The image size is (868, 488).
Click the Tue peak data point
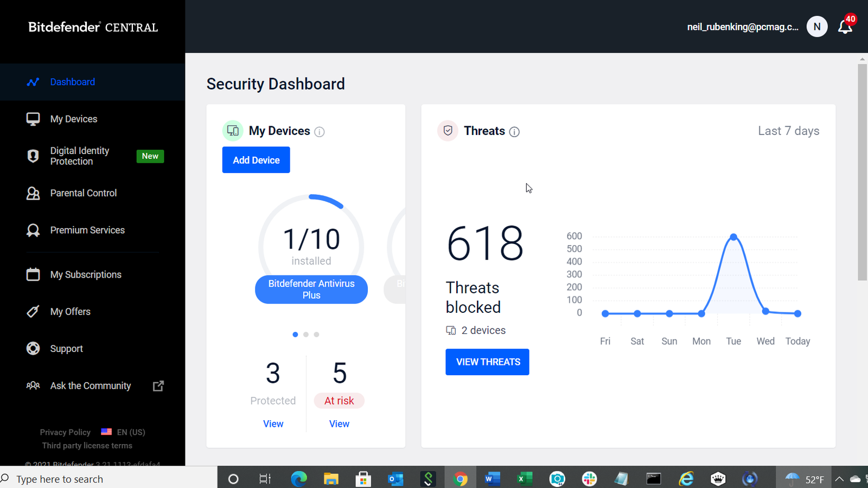[x=733, y=237]
